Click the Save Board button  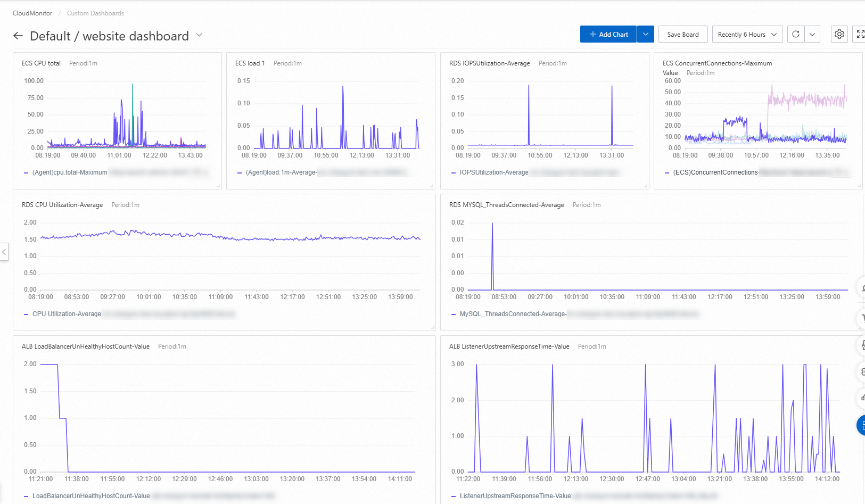[x=683, y=34]
